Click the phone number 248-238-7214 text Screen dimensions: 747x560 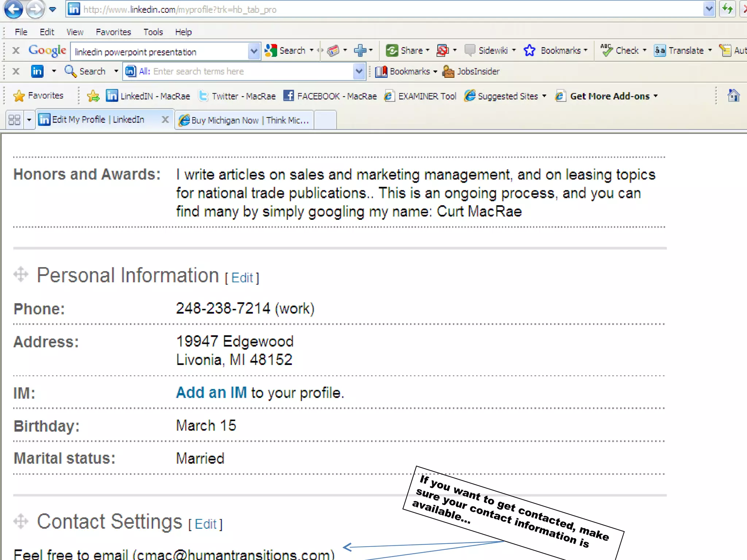pyautogui.click(x=223, y=308)
